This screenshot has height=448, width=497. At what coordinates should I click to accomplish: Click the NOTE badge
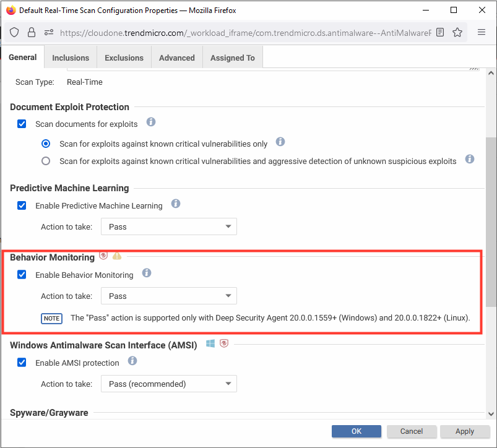point(51,319)
